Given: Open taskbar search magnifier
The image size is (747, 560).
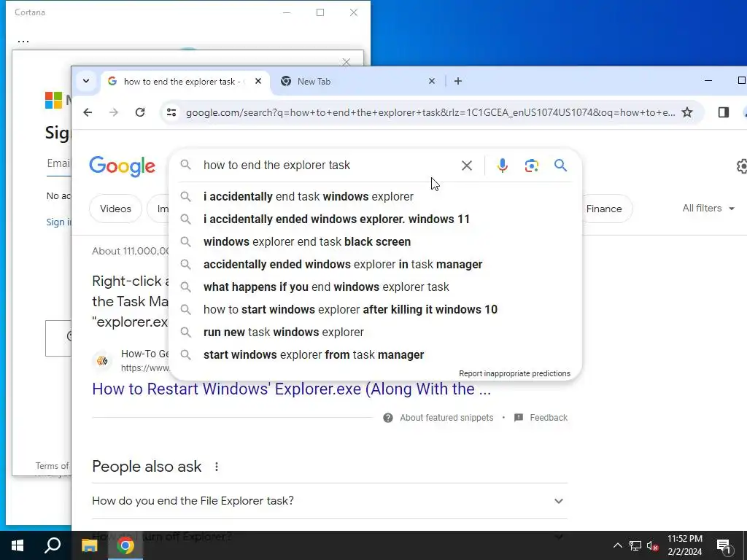Looking at the screenshot, I should tap(53, 545).
